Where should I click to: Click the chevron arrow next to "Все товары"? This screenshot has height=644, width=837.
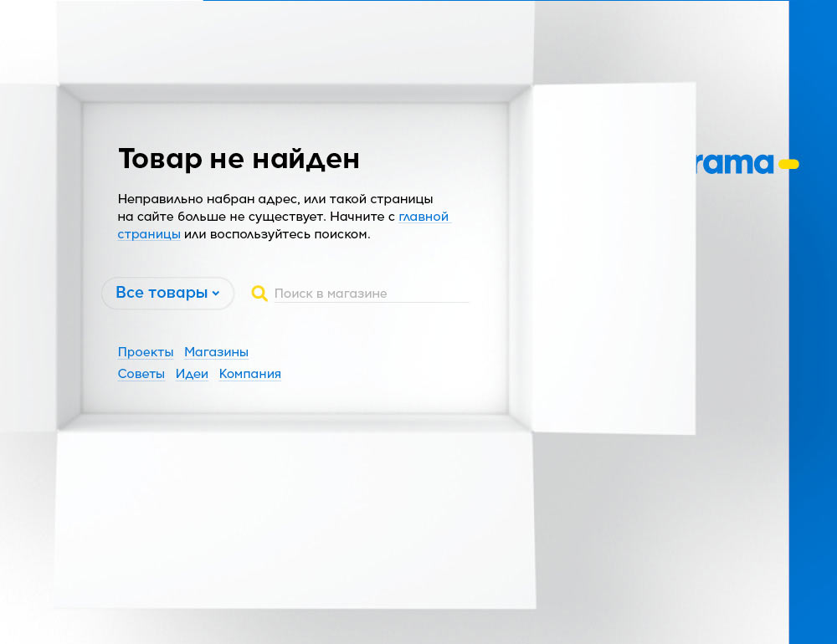(216, 294)
